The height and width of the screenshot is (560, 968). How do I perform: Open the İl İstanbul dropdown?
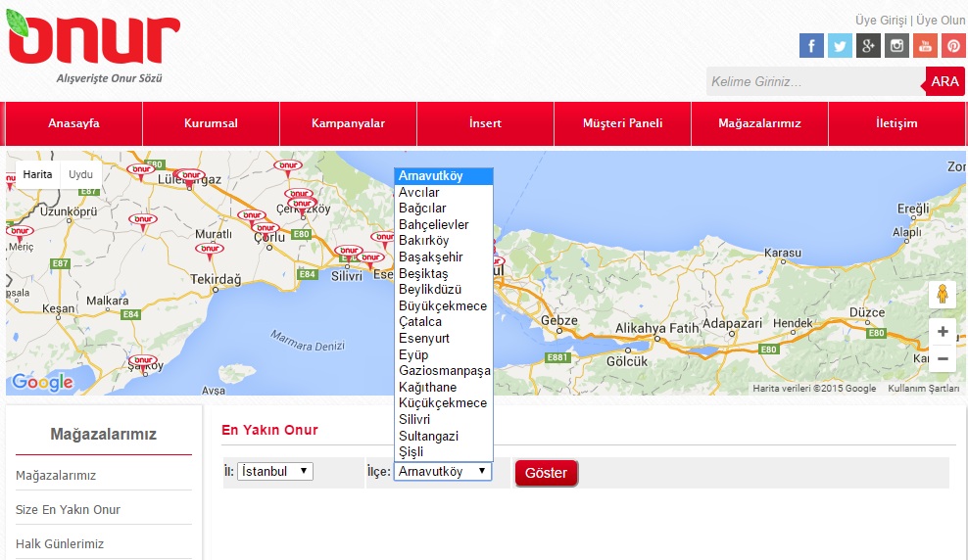pos(275,471)
